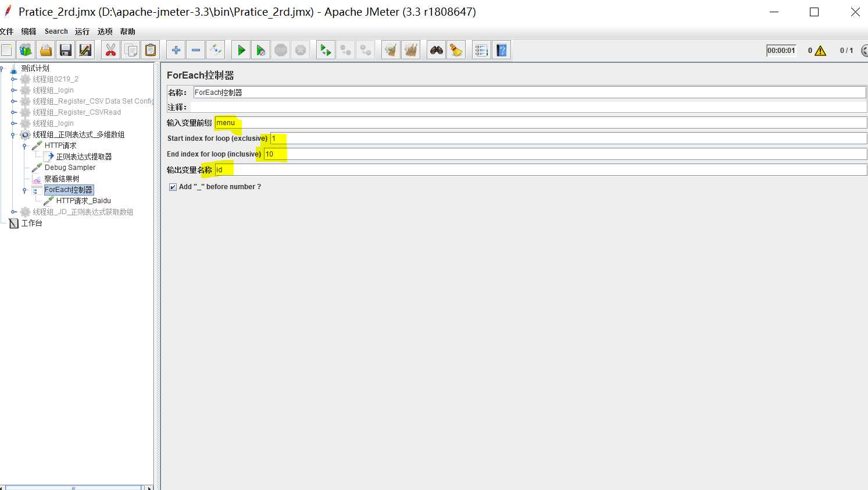Expand the 线程组0219_2 tree node handle
Screen dimensions: 868x490
13,79
